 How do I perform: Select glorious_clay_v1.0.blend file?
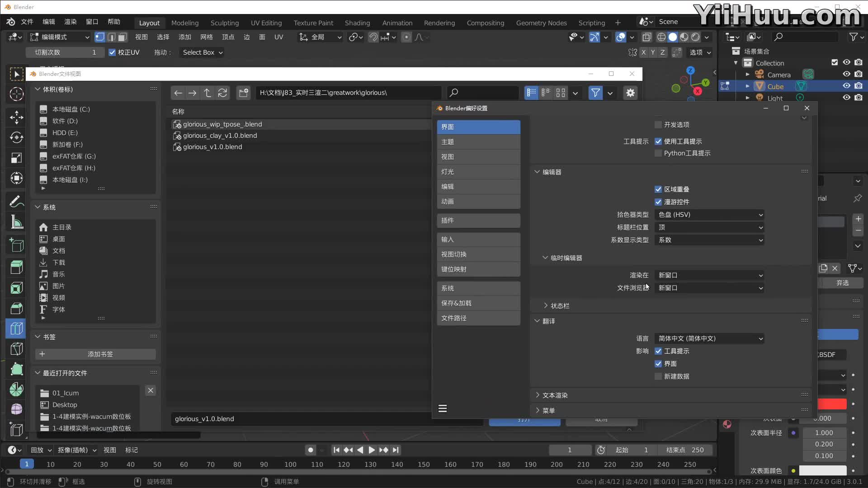220,136
